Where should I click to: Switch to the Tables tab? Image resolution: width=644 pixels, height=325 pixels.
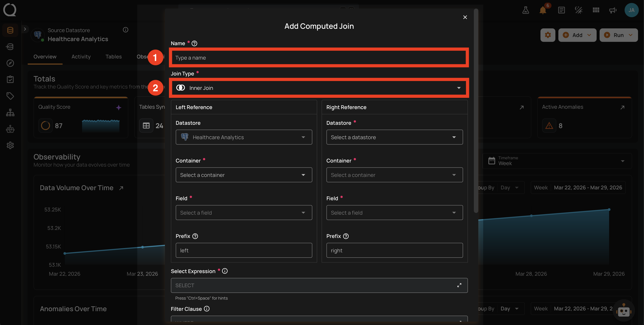(x=113, y=57)
